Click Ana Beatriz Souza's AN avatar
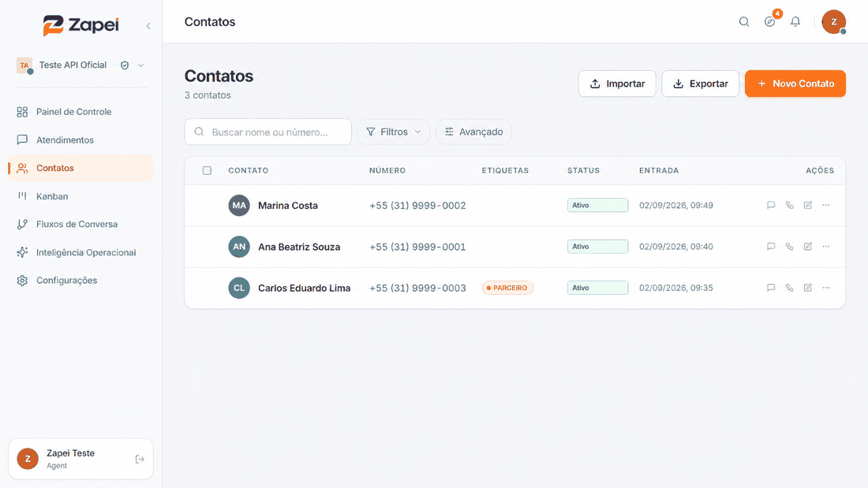The height and width of the screenshot is (488, 868). (x=239, y=247)
